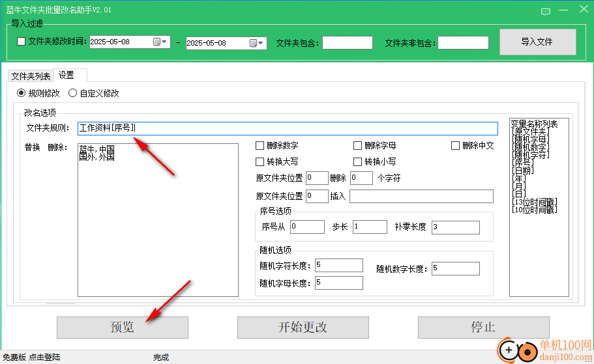Viewport: 594px width, 364px height.
Task: Click the start date 2025-05-08 text
Action: pyautogui.click(x=110, y=42)
